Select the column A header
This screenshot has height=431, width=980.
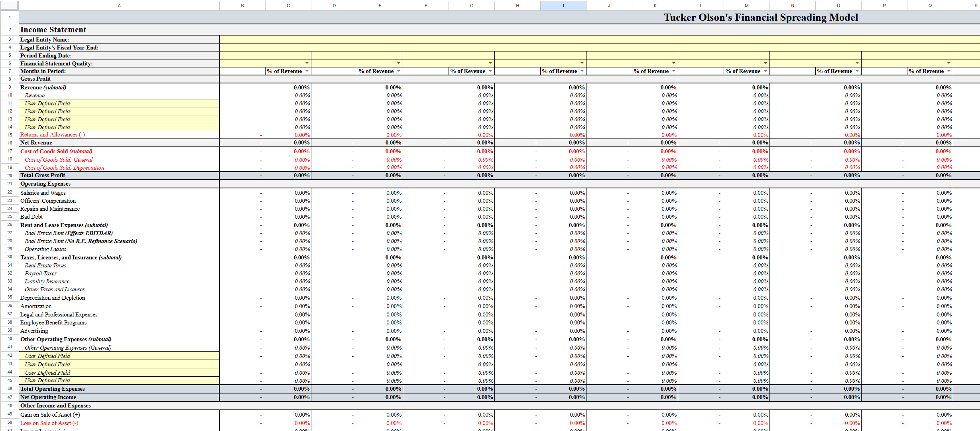pos(119,6)
